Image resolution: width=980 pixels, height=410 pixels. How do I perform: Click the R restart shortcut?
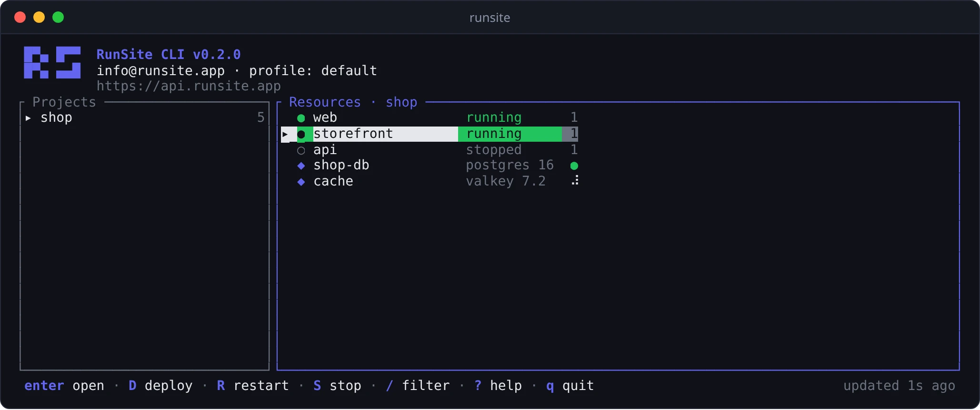pyautogui.click(x=253, y=385)
